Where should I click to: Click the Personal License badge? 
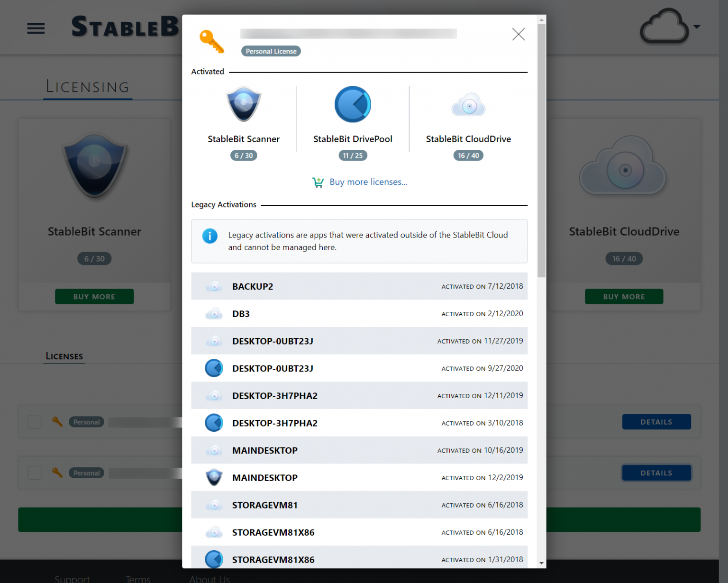[x=271, y=51]
